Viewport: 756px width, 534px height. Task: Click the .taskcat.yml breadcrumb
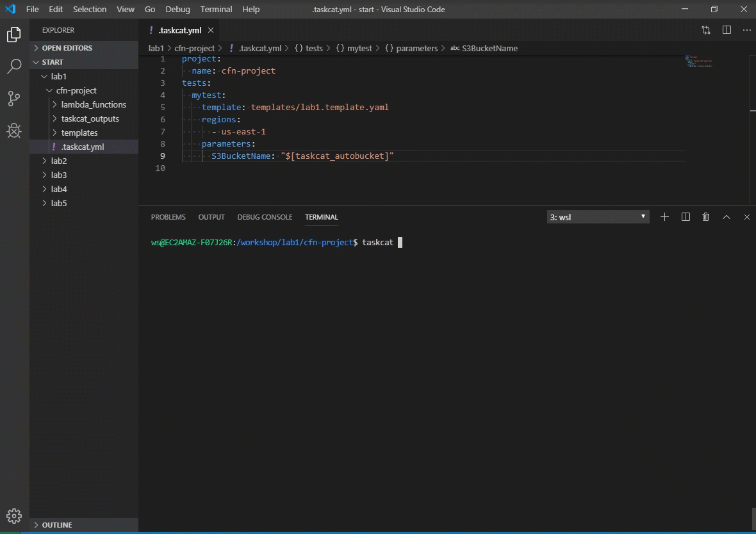tap(256, 48)
